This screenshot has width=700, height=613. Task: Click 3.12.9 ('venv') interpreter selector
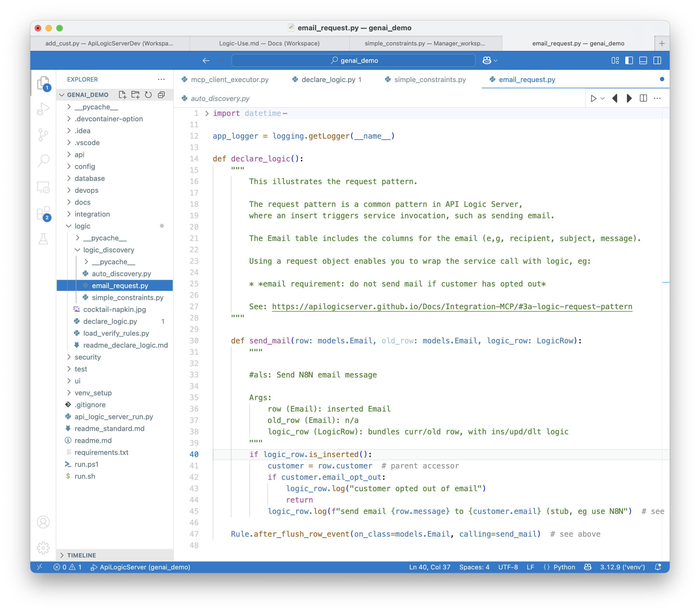pos(622,567)
